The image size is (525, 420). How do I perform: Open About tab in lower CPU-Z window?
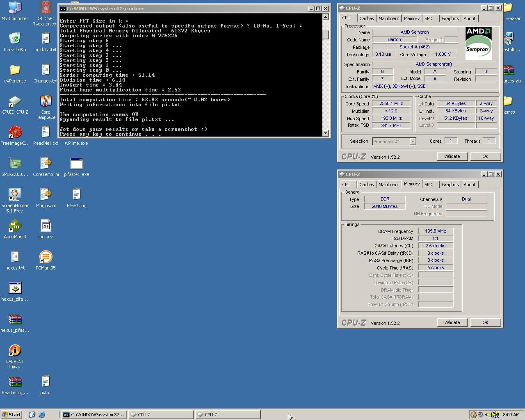tap(469, 185)
